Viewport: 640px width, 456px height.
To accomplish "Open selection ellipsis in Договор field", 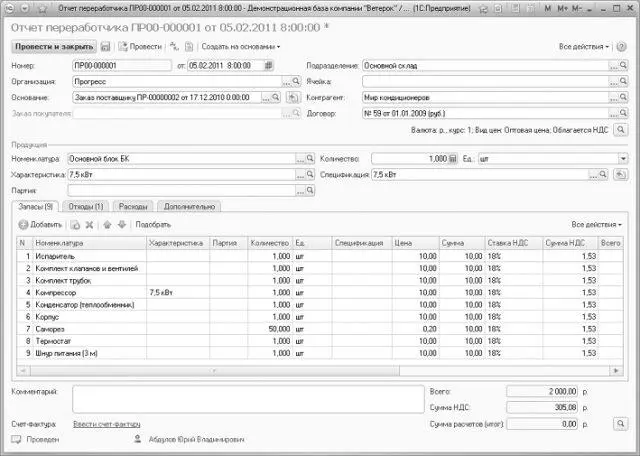I will point(613,113).
